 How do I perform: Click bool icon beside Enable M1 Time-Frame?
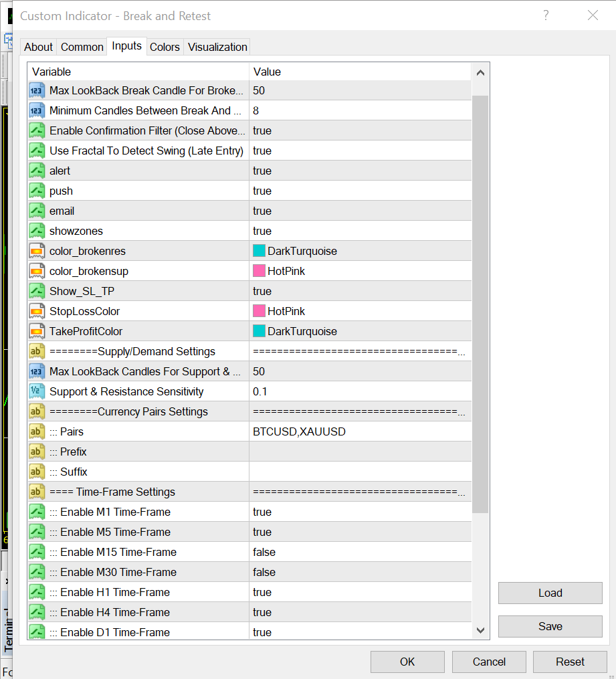pos(37,512)
